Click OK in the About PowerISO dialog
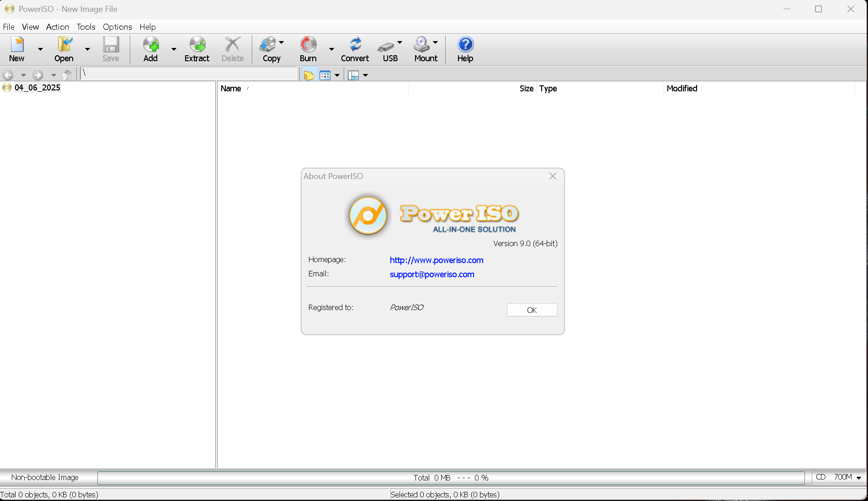This screenshot has height=501, width=868. pyautogui.click(x=532, y=310)
